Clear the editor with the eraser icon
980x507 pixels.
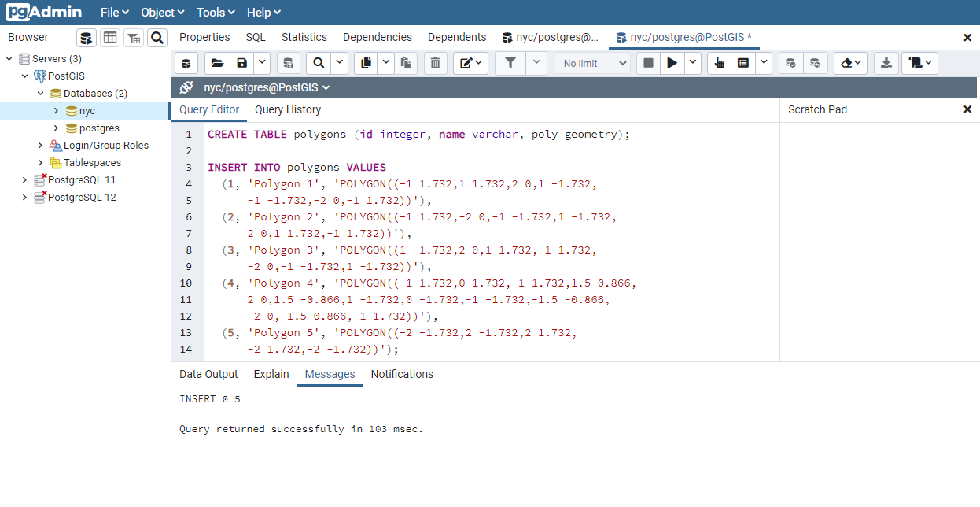845,63
